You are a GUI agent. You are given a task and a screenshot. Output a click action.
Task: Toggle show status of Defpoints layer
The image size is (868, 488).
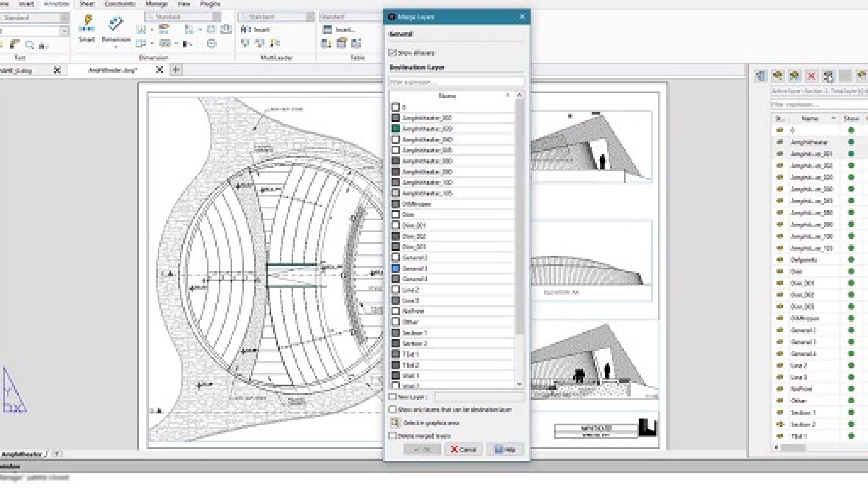[851, 260]
